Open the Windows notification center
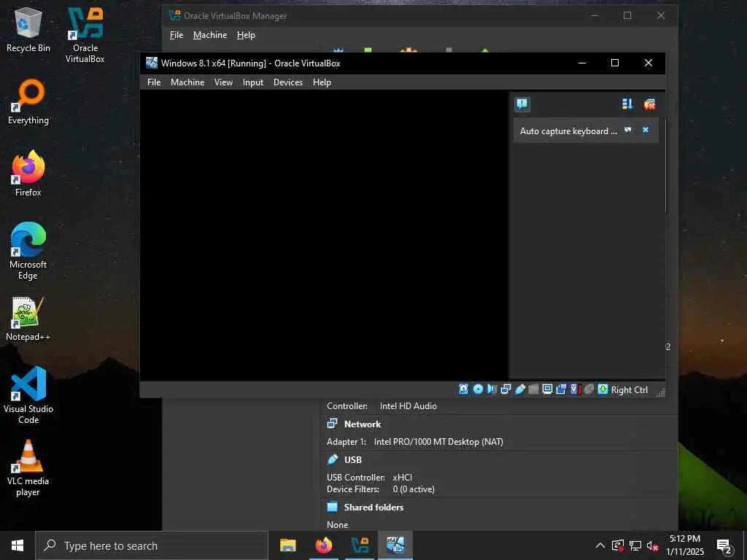 coord(724,546)
